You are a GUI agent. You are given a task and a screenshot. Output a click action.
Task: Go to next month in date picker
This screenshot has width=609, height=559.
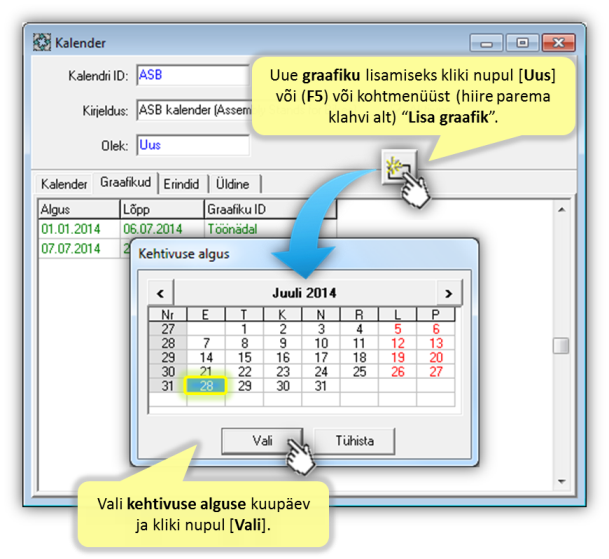449,293
